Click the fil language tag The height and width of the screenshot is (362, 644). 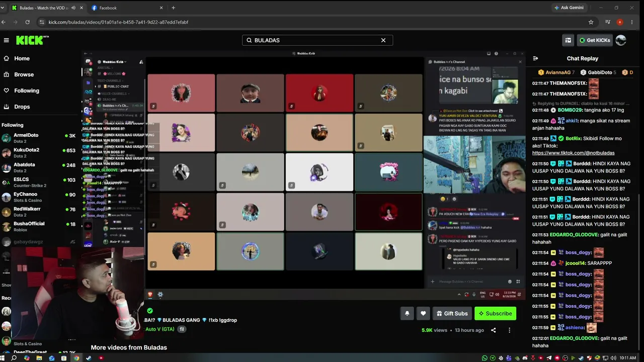click(x=182, y=329)
